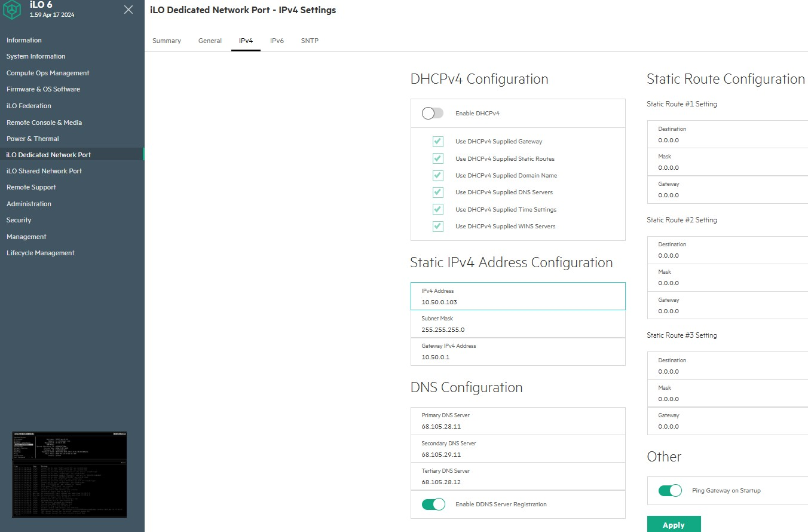Switch to the IPv6 tab

[x=277, y=41]
